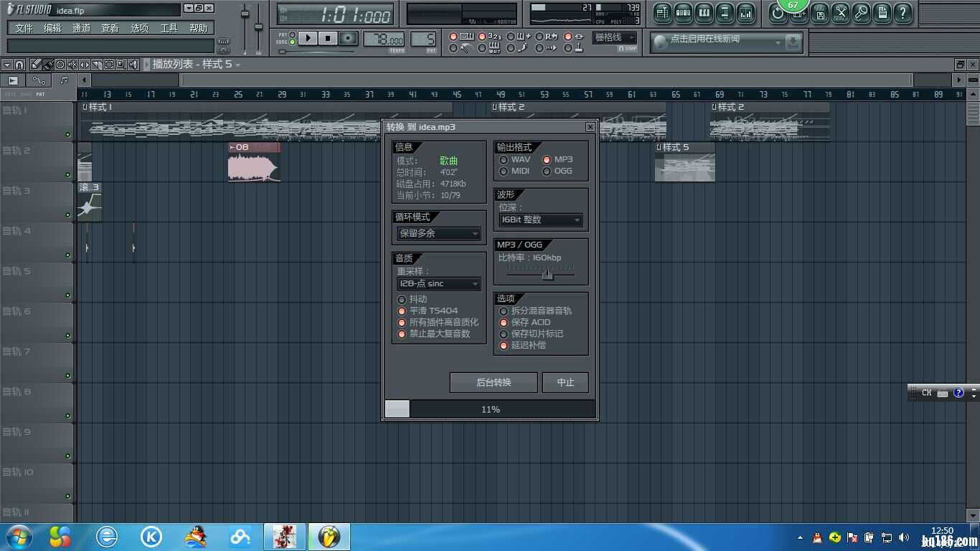This screenshot has height=551, width=980.
Task: Open the Windows Start button
Action: [x=18, y=536]
